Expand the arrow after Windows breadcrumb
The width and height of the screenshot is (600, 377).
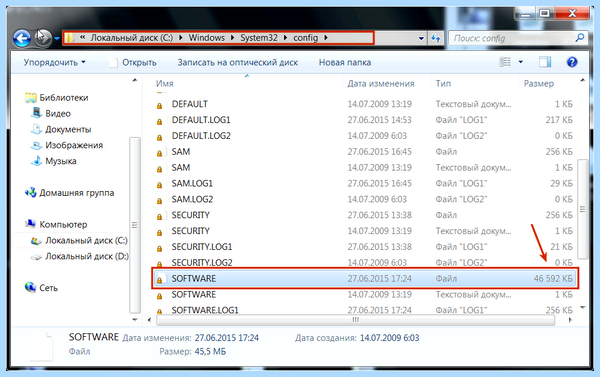[232, 38]
